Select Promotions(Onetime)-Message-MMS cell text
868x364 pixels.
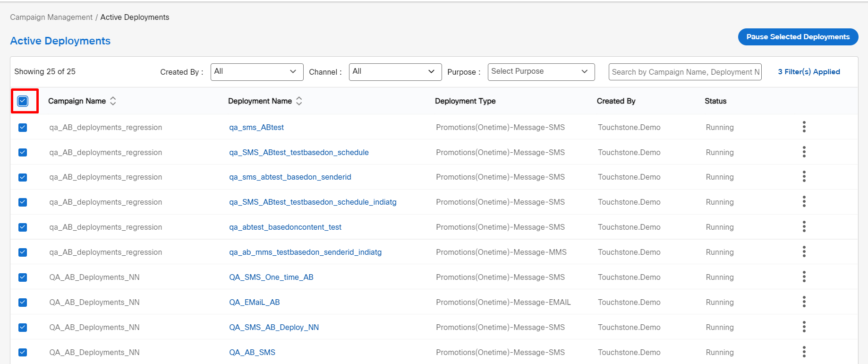501,252
